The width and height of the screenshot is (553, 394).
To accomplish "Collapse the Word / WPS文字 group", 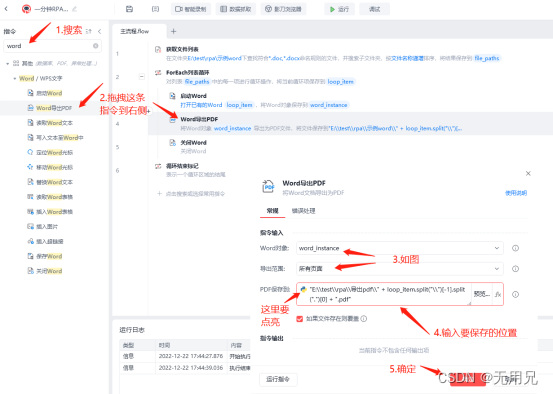I will coord(15,78).
